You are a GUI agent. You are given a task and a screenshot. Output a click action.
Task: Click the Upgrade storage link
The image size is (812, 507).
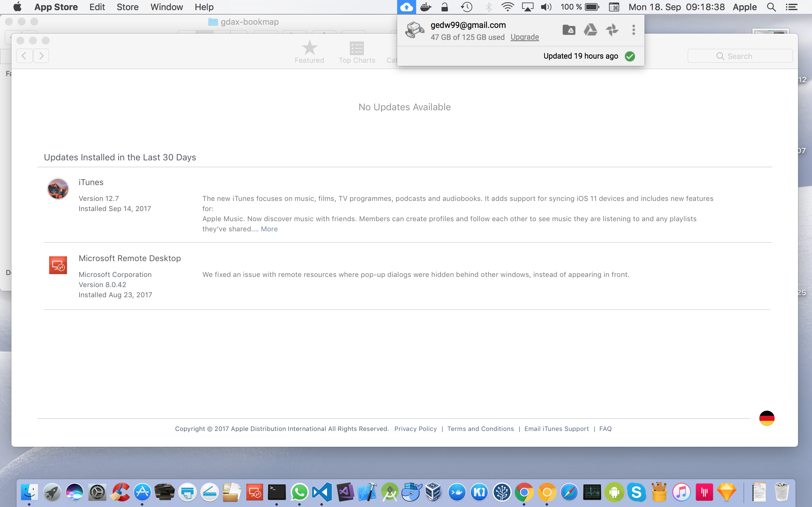(x=524, y=37)
